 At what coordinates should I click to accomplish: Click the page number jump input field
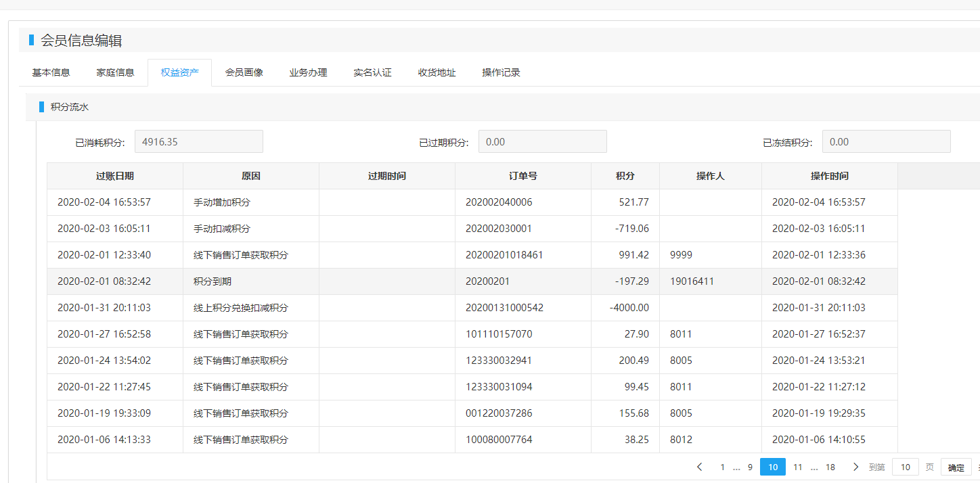click(x=905, y=467)
